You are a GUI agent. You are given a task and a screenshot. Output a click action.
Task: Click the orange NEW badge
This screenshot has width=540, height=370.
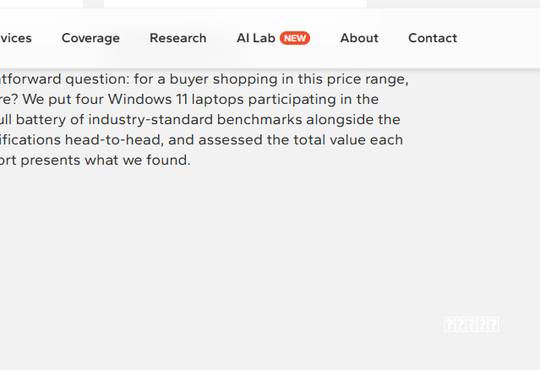pyautogui.click(x=295, y=38)
